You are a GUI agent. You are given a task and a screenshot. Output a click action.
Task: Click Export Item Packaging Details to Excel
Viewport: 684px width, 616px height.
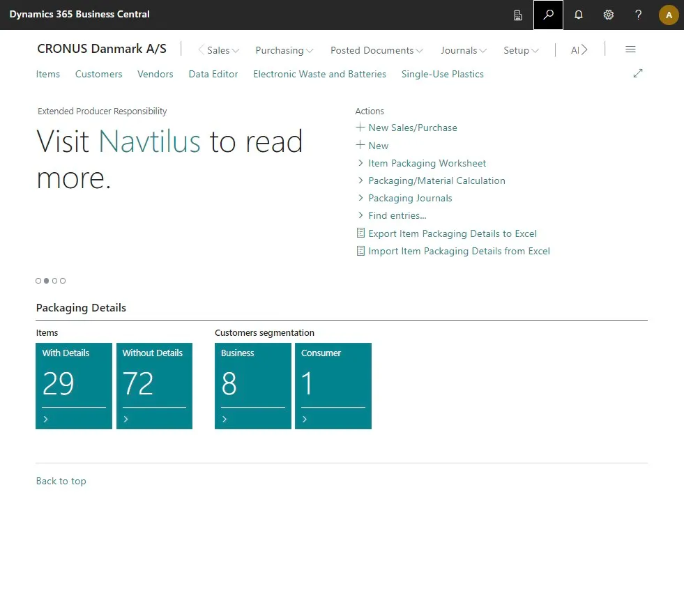tap(453, 233)
